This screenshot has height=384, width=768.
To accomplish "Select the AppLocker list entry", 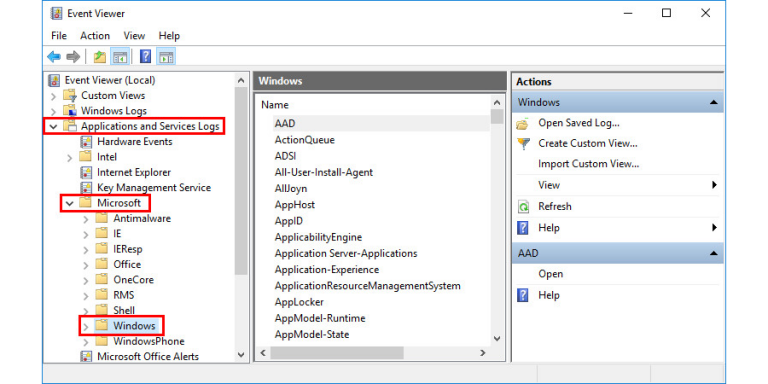I will 299,302.
